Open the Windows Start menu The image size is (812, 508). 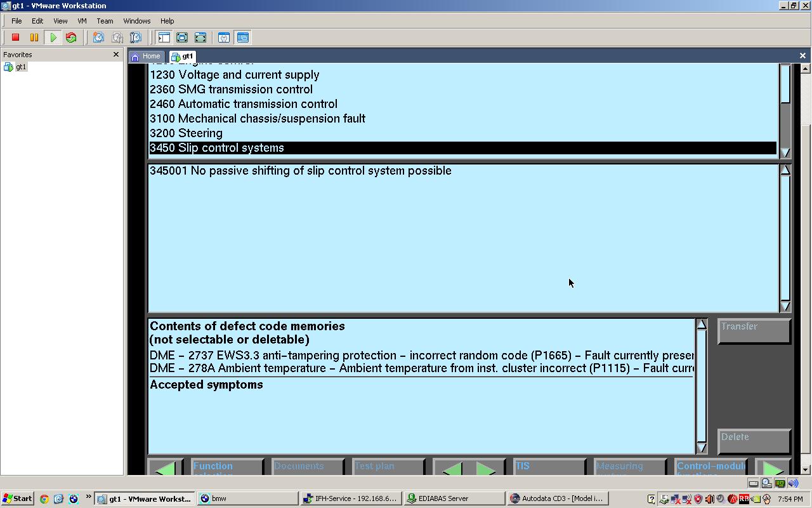tap(17, 498)
